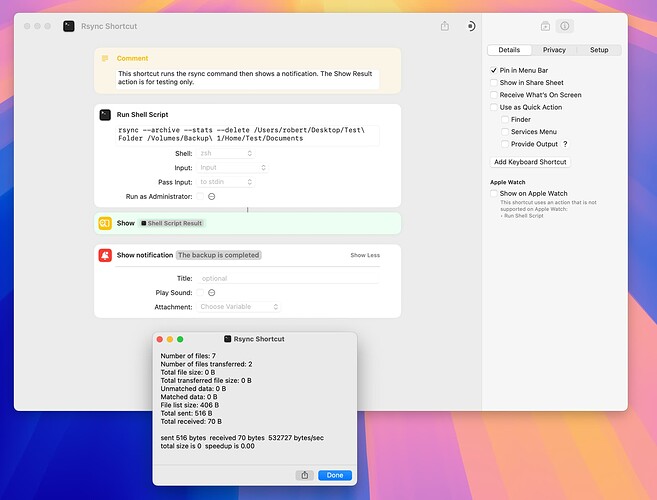Click the run/stop shortcut button in the toolbar
The width and height of the screenshot is (657, 500).
[x=471, y=26]
